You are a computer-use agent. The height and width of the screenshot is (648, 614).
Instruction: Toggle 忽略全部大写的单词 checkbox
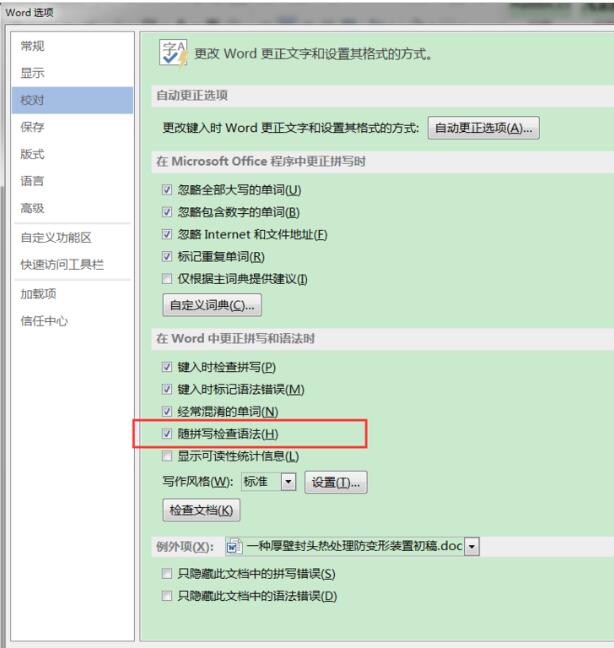[167, 190]
